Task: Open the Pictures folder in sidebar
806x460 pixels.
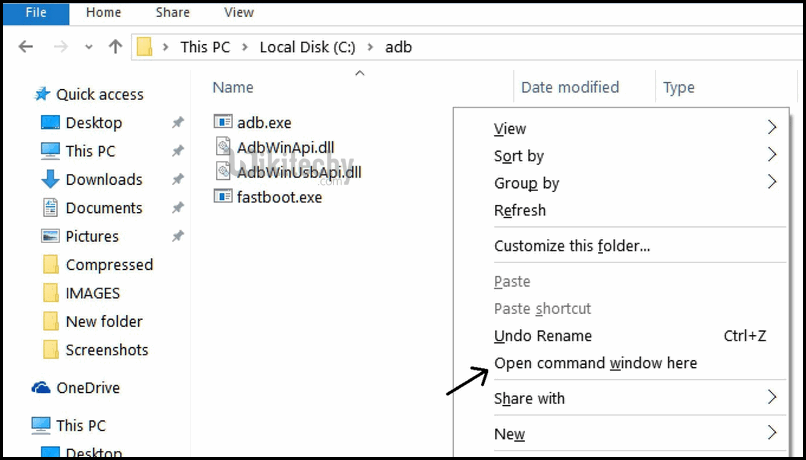Action: (92, 237)
